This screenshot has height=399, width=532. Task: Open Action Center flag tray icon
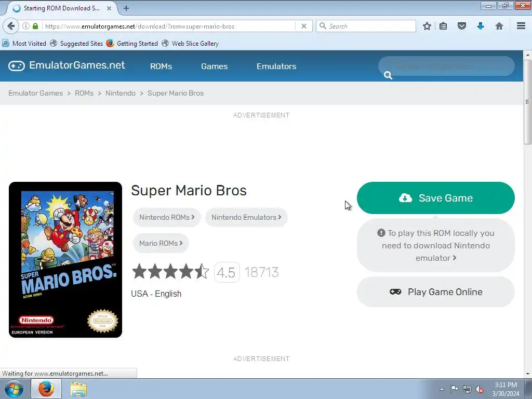pyautogui.click(x=454, y=389)
